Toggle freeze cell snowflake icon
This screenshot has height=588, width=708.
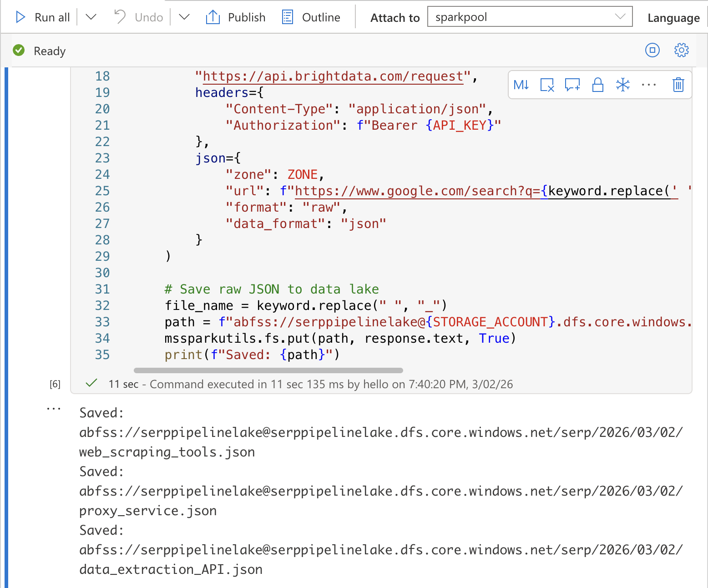tap(622, 85)
